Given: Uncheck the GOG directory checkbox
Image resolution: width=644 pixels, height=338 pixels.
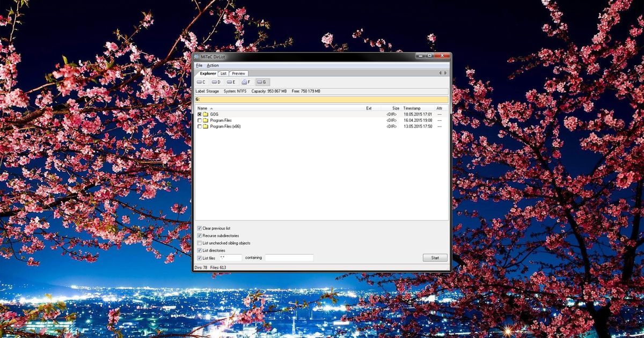Looking at the screenshot, I should coord(199,114).
